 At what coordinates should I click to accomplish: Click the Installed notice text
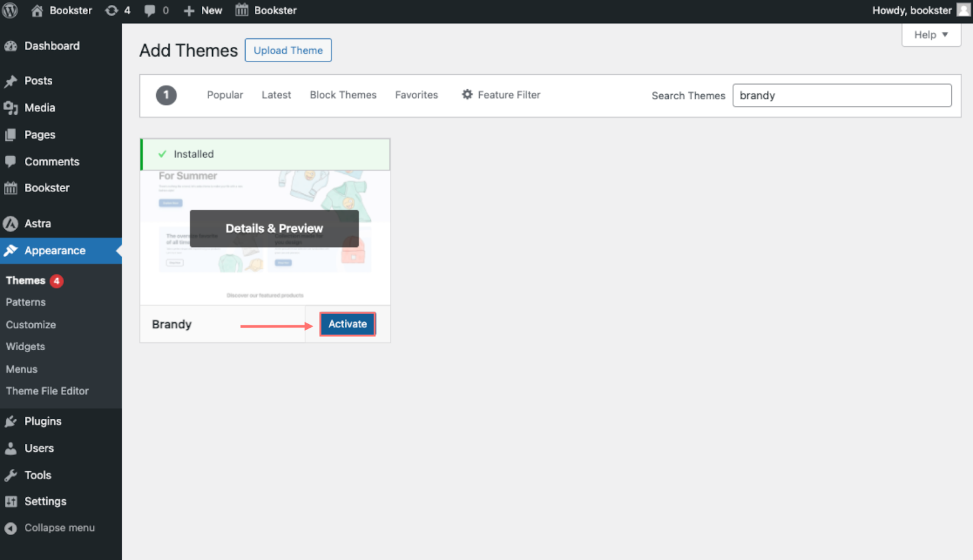point(193,154)
